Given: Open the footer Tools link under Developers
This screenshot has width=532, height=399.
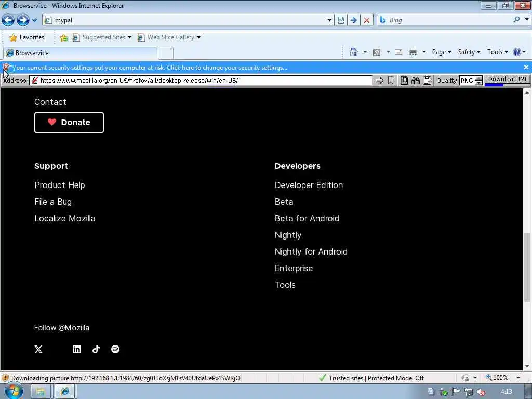Looking at the screenshot, I should coord(285,285).
